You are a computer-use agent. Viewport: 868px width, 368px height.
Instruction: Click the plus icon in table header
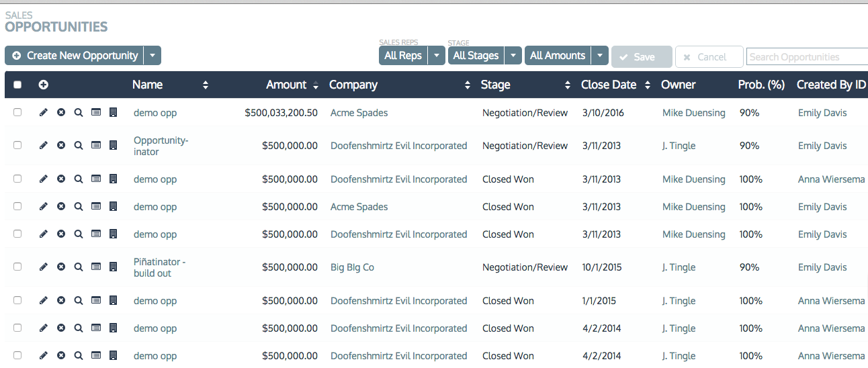44,85
